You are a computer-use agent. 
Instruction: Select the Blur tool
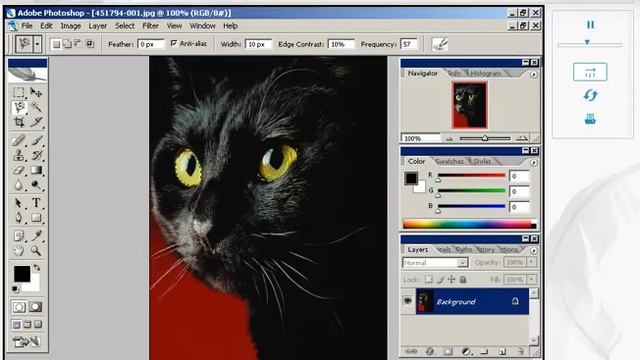18,185
